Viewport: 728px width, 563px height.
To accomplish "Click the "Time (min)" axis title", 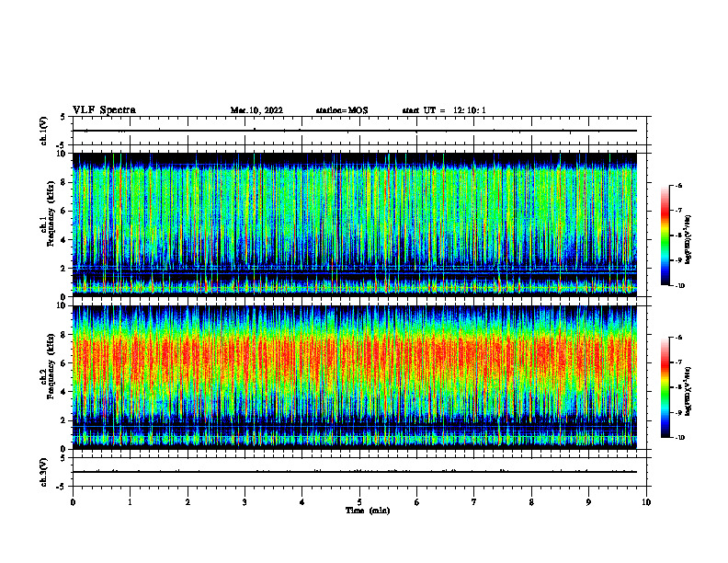I will point(368,511).
